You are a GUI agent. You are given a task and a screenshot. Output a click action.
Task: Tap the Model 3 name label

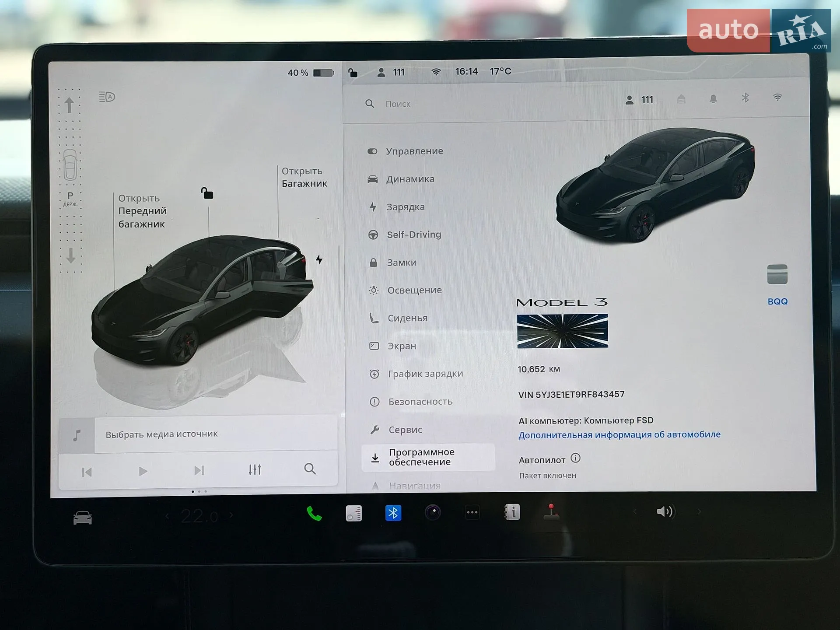point(562,302)
